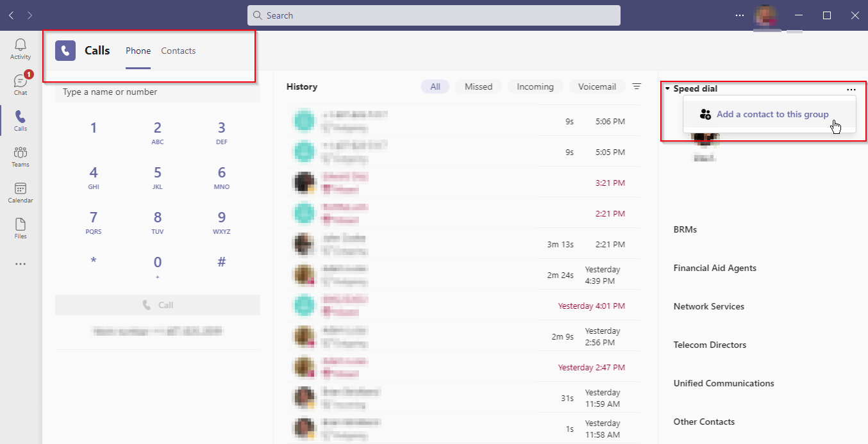868x444 pixels.
Task: Click the Call button
Action: 158,305
